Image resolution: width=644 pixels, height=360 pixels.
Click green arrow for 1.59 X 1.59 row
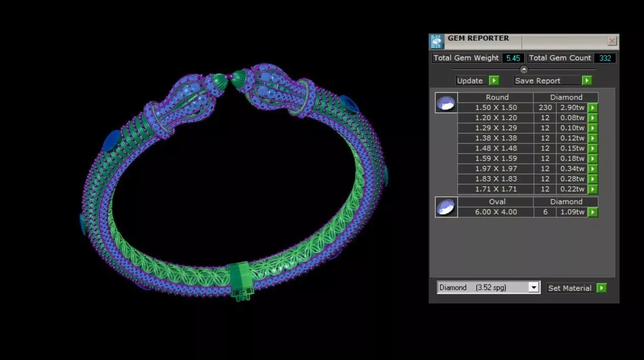tap(593, 159)
